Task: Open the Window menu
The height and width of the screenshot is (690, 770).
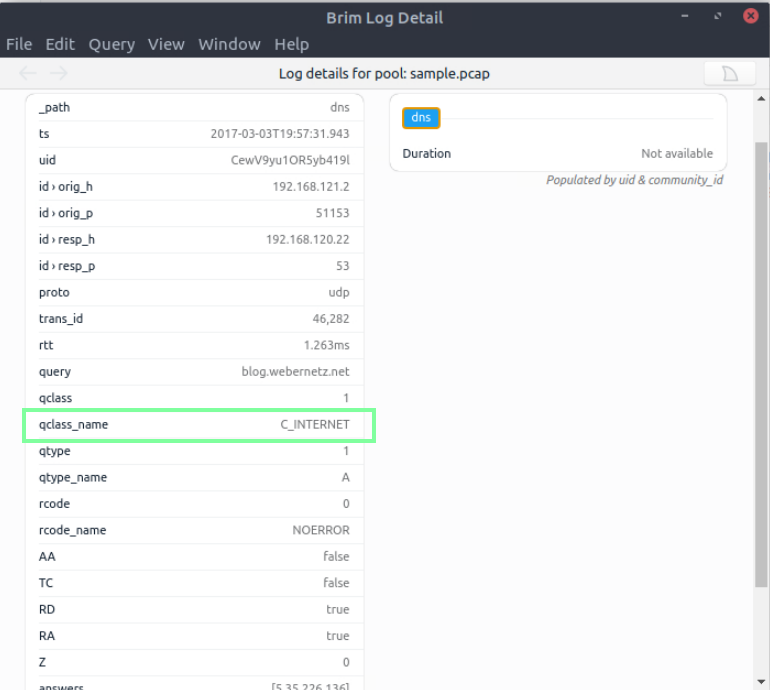Action: coord(229,44)
